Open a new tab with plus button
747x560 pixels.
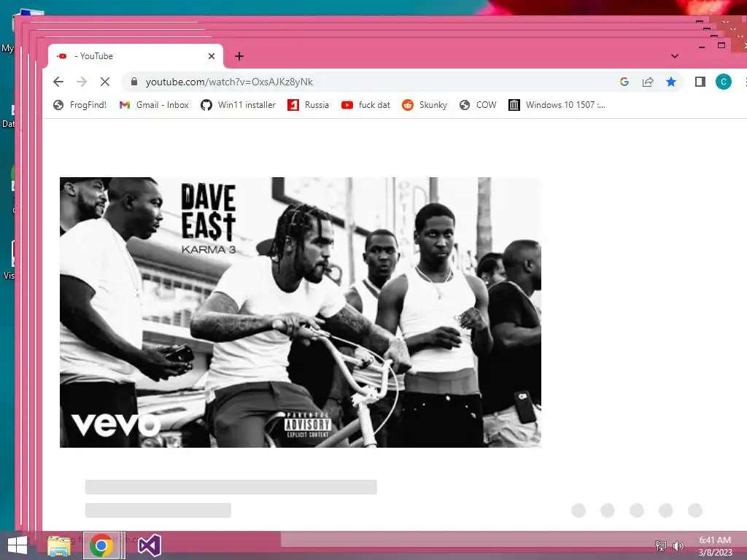(239, 56)
